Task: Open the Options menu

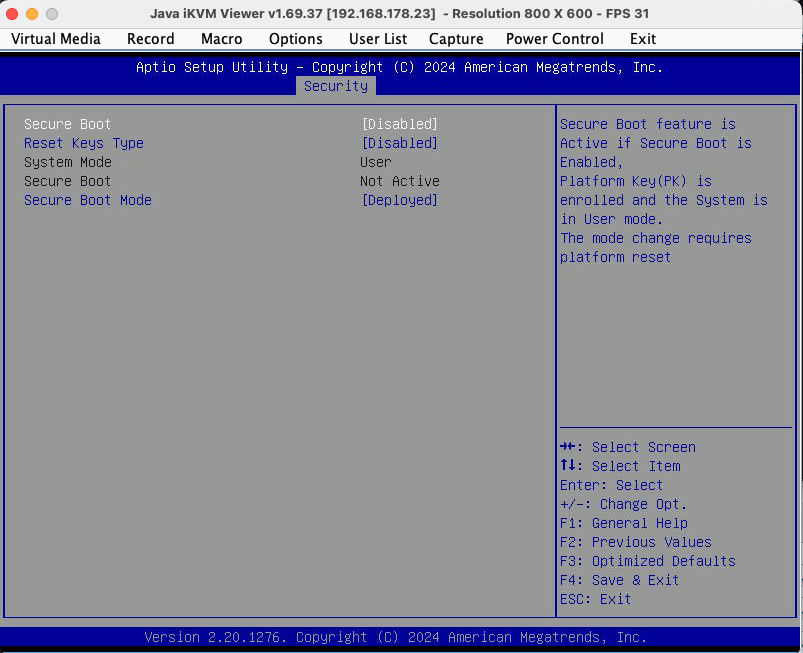Action: click(x=295, y=39)
